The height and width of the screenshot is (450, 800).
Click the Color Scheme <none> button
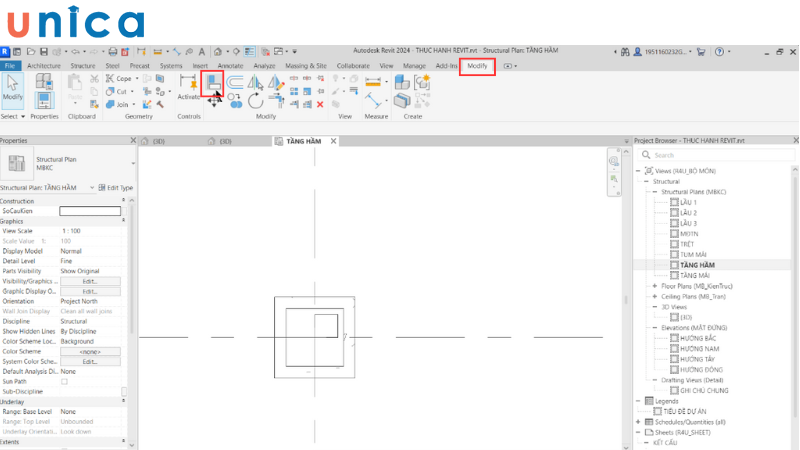click(90, 351)
